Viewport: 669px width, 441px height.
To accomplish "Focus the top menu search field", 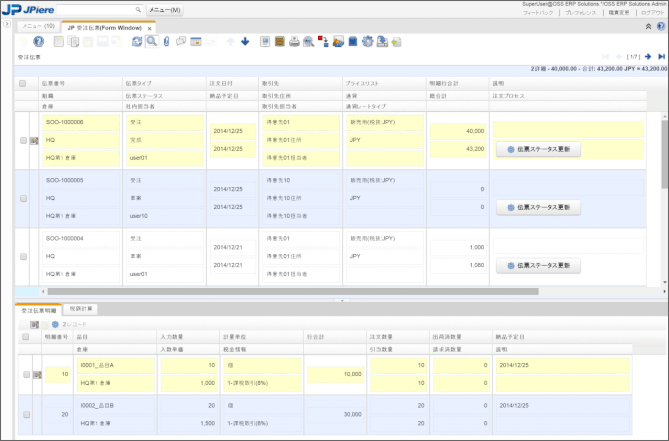I will pos(96,9).
